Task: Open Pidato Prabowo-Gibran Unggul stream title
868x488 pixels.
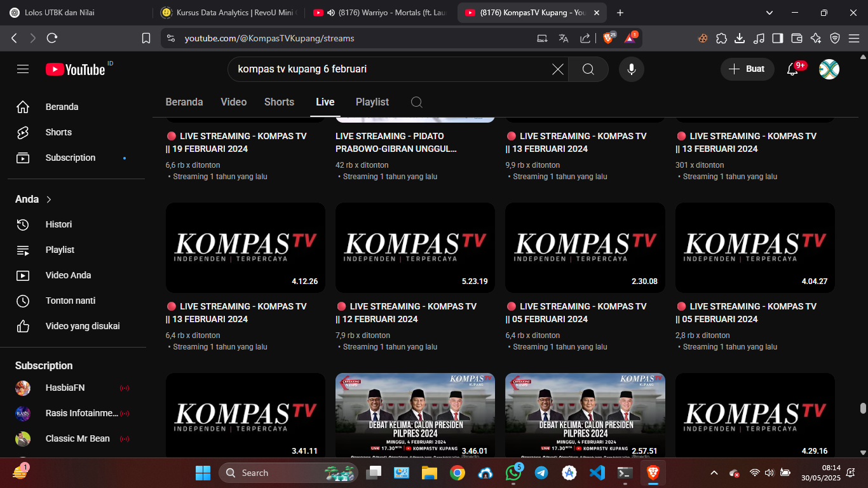Action: [x=397, y=142]
